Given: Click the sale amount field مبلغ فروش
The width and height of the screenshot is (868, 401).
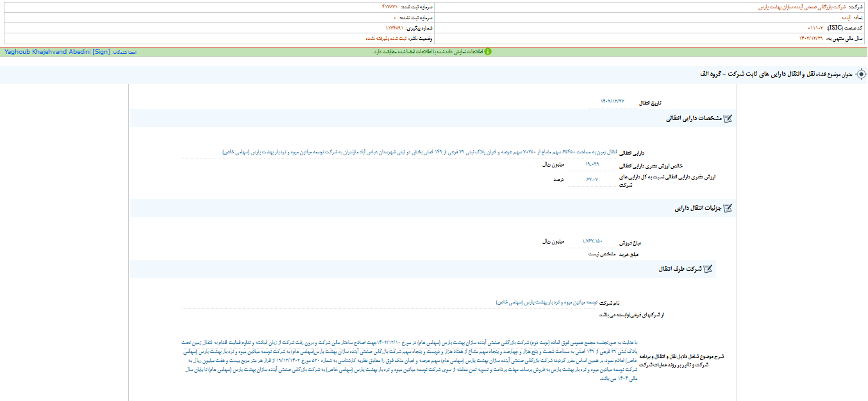Looking at the screenshot, I should [592, 241].
